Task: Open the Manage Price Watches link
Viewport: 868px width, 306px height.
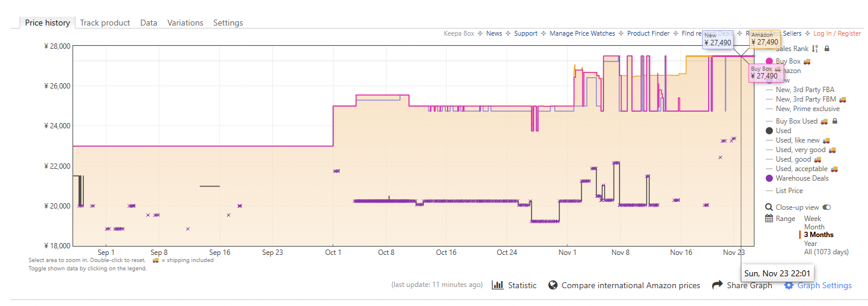Action: pos(582,33)
